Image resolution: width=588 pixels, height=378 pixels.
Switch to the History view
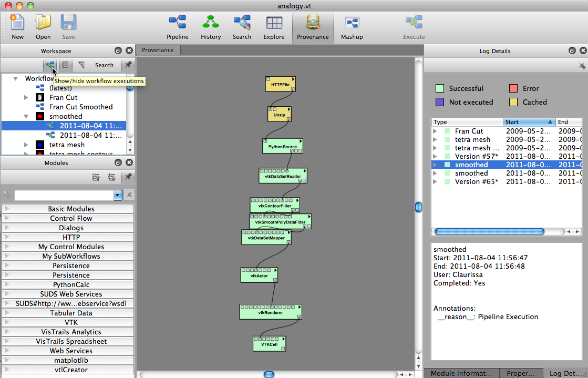pyautogui.click(x=210, y=27)
